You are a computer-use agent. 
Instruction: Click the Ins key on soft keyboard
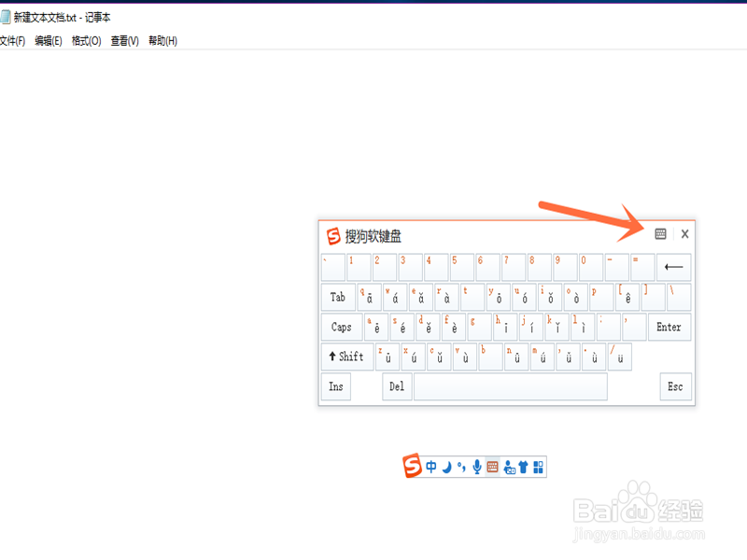[x=336, y=386]
